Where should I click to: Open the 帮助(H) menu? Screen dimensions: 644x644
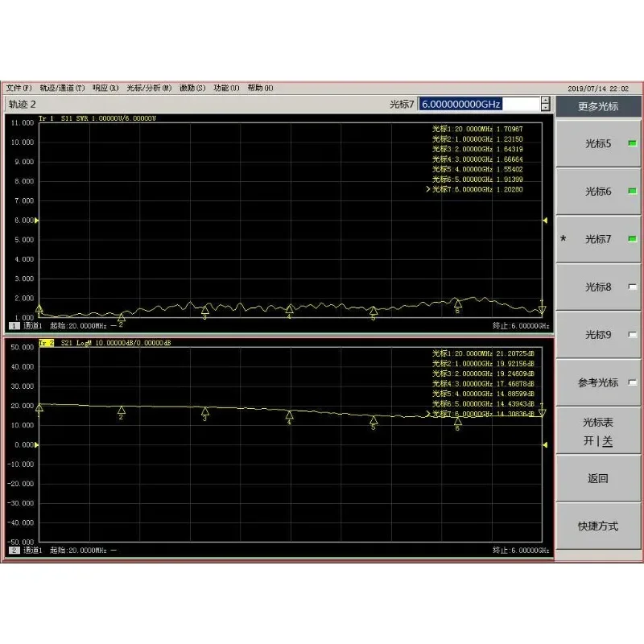260,88
